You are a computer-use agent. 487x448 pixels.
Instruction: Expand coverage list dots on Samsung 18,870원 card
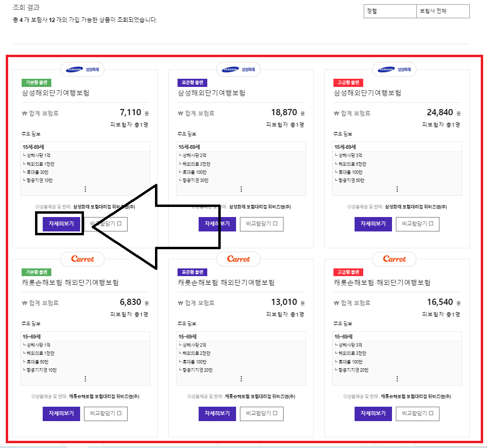(x=241, y=189)
